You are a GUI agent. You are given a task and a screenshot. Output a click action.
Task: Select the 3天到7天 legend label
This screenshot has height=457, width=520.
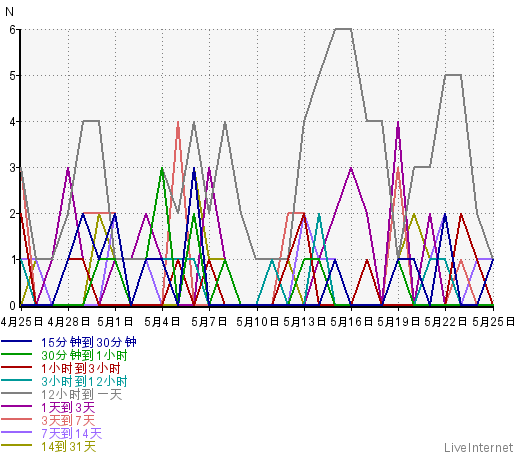pyautogui.click(x=68, y=420)
